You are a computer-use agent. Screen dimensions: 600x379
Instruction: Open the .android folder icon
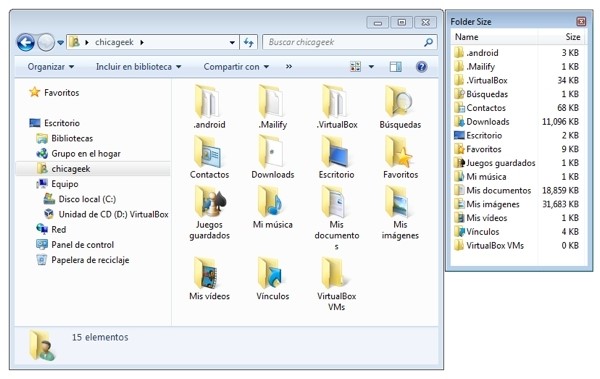pyautogui.click(x=207, y=101)
